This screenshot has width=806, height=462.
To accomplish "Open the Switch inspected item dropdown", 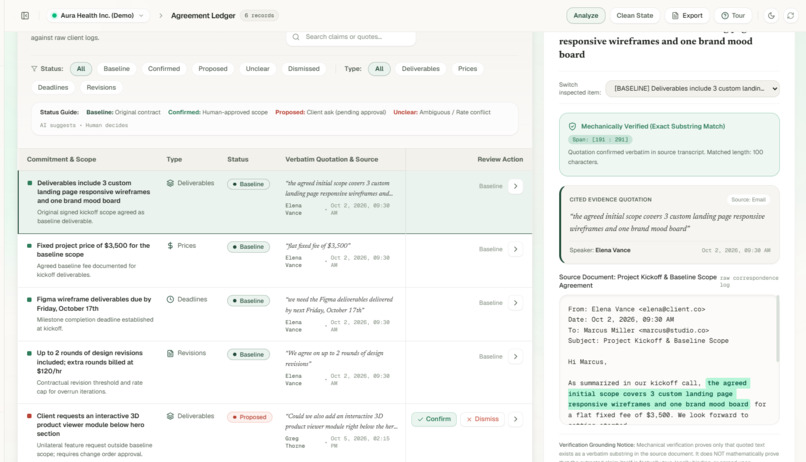I will pyautogui.click(x=692, y=88).
